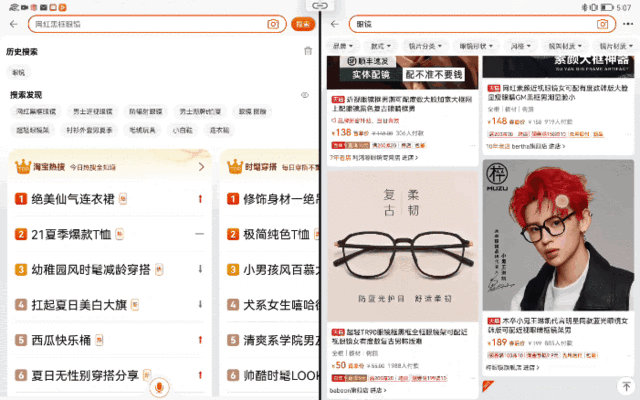Tap the orange microphone voice search button
This screenshot has height=400, width=640.
pyautogui.click(x=160, y=388)
